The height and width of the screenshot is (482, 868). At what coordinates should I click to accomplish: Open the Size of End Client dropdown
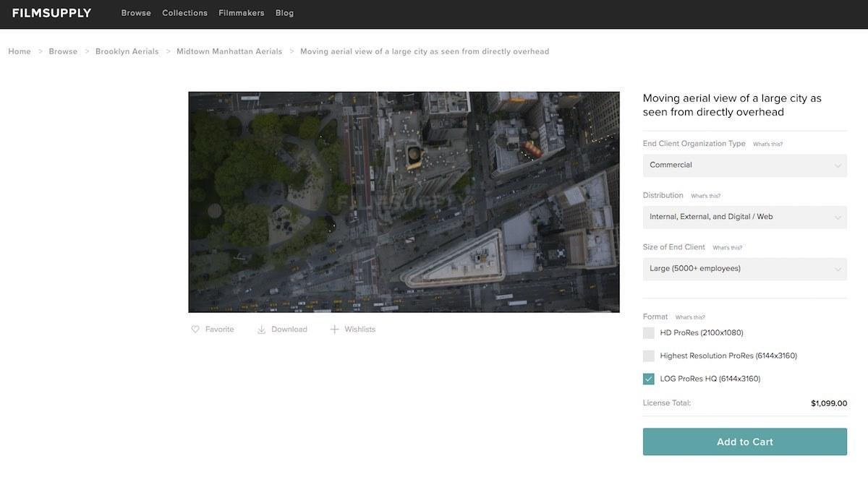[745, 269]
